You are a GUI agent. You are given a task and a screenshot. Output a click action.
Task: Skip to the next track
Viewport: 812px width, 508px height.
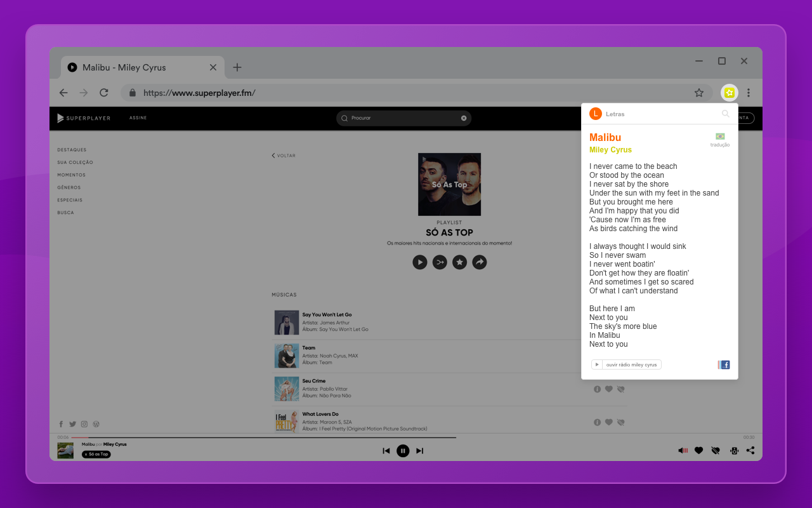419,451
